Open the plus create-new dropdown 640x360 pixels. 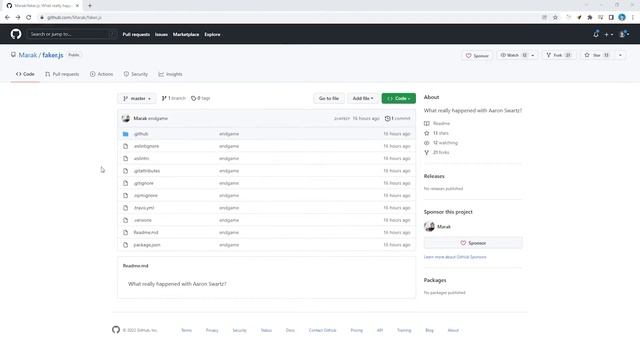[x=609, y=35]
